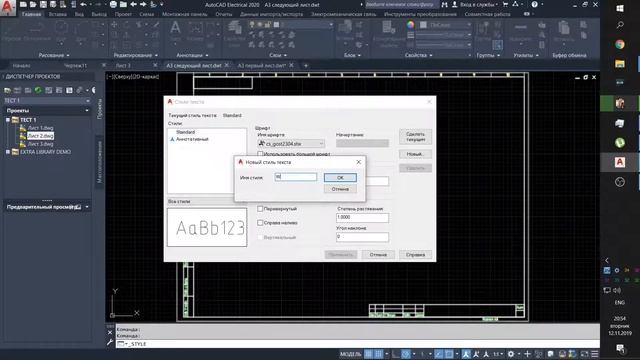
Task: Switch to A3 первый лист.dwt tab
Action: click(x=261, y=65)
